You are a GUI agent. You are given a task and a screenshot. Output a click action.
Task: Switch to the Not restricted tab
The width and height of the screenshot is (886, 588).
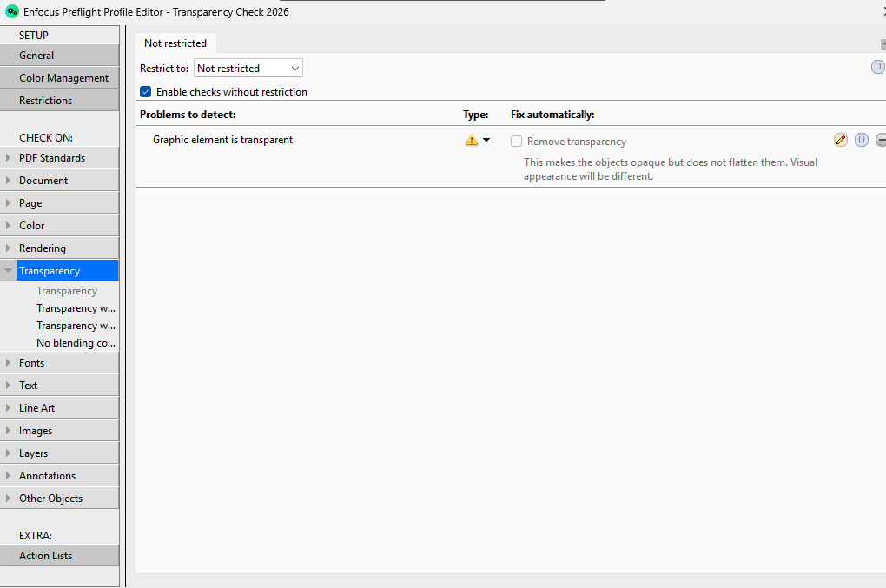[x=175, y=43]
